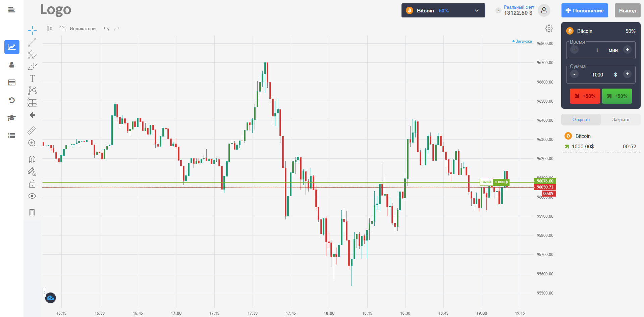This screenshot has height=317, width=644.
Task: Toggle drawings visibility eye icon
Action: tap(32, 196)
